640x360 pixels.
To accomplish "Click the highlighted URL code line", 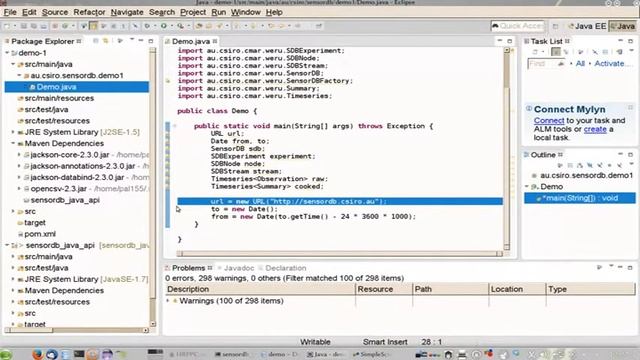I will pos(340,202).
